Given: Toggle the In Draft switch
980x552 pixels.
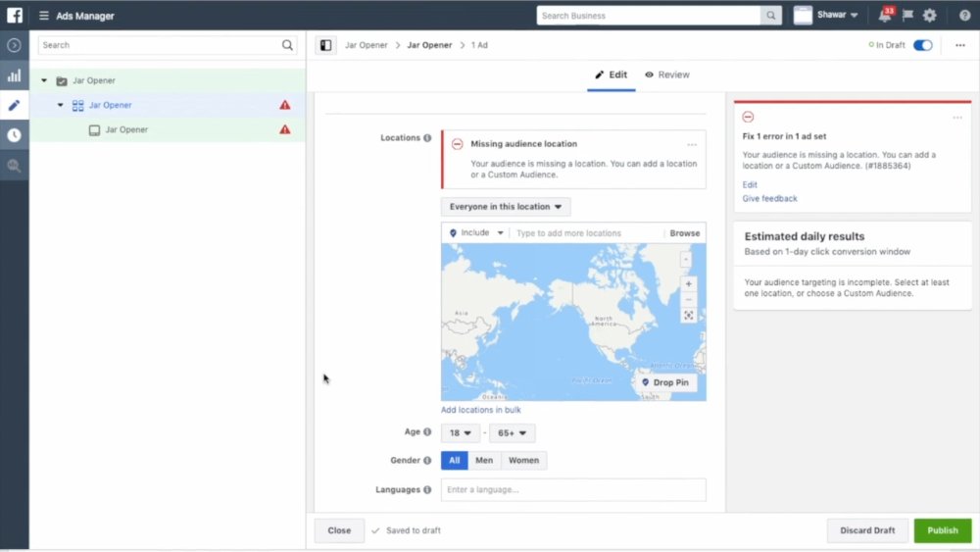Looking at the screenshot, I should pos(922,45).
